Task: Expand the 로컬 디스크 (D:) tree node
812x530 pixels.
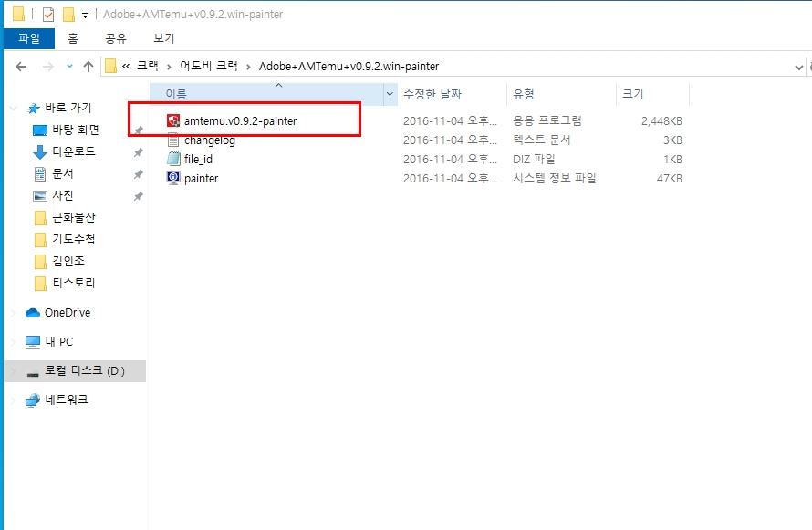Action: click(x=14, y=371)
